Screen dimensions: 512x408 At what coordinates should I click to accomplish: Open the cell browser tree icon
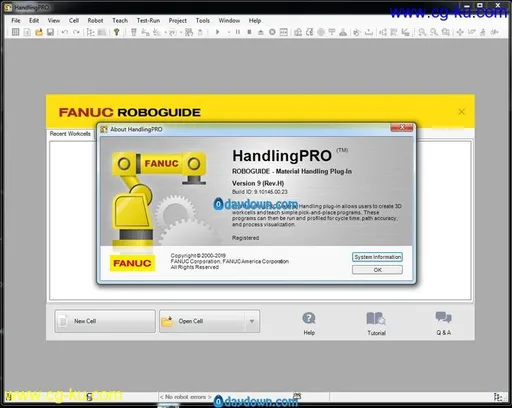coord(90,32)
